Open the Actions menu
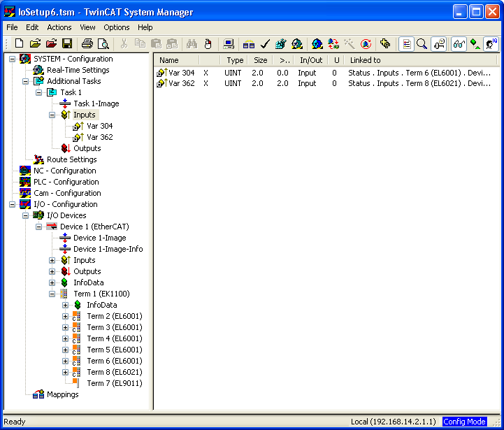 click(x=59, y=27)
